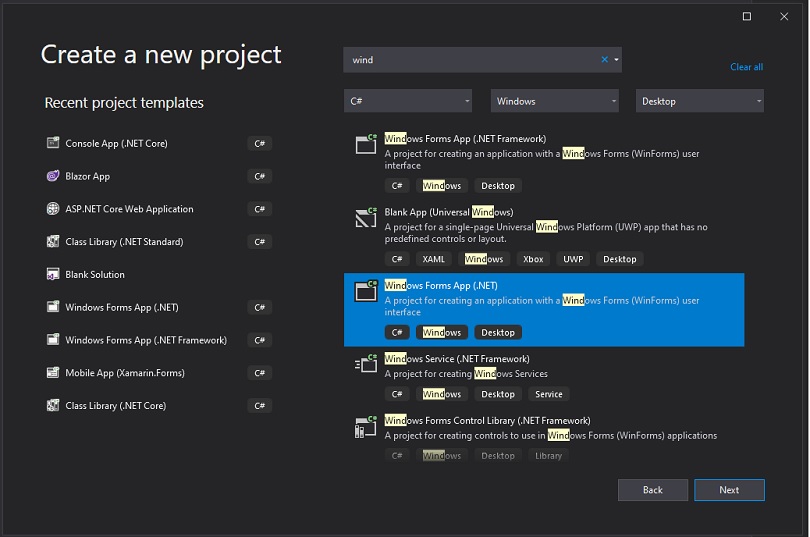Click the Xbox tag under Blank App
The height and width of the screenshot is (537, 810).
click(533, 259)
